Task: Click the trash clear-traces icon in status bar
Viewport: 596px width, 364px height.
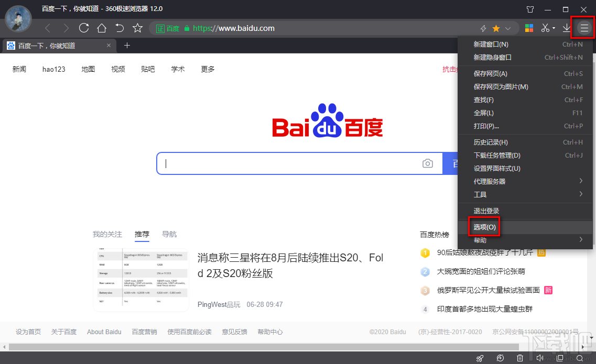Action: 519,358
